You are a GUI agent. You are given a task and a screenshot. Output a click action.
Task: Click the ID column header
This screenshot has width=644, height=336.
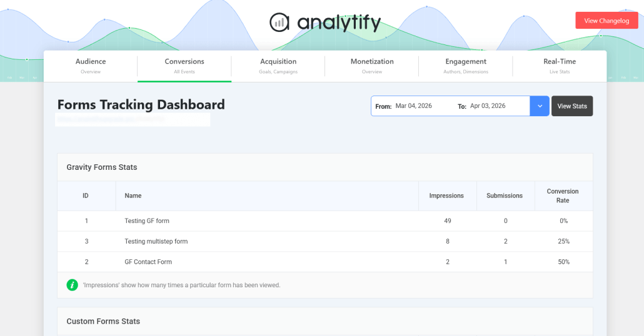86,195
